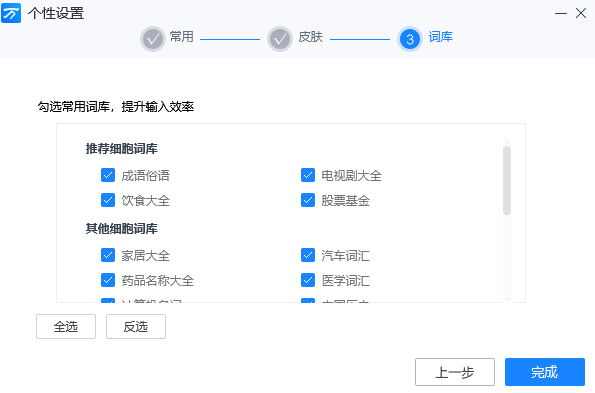Go back with 上一步 button
Image resolution: width=595 pixels, height=393 pixels.
(455, 372)
